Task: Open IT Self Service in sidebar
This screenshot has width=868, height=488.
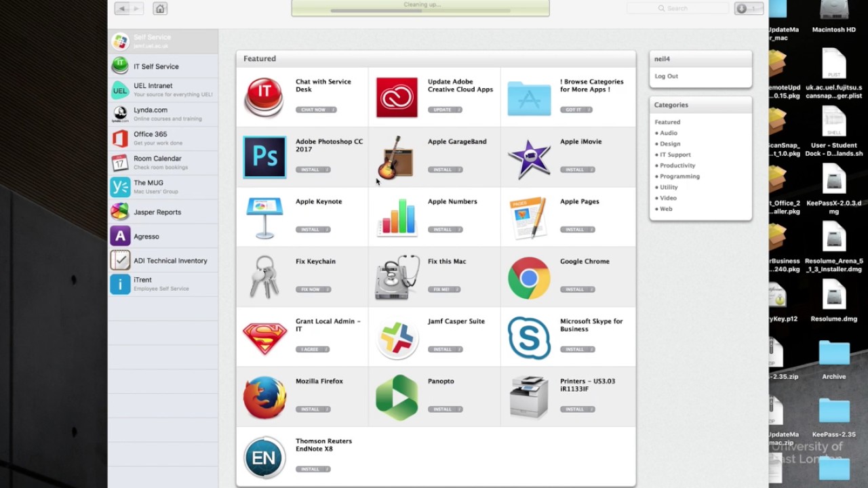Action: pyautogui.click(x=163, y=66)
